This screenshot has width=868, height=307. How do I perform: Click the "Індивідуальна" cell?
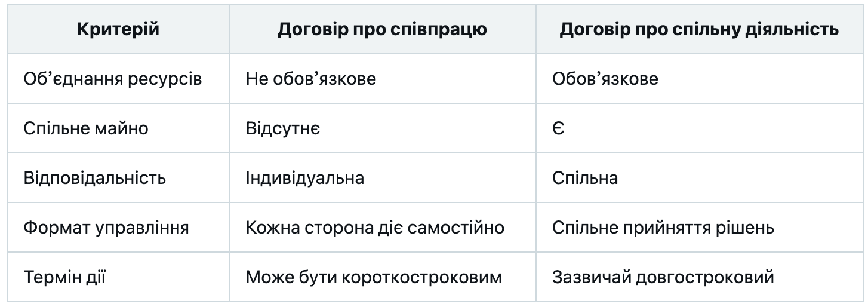pos(304,179)
